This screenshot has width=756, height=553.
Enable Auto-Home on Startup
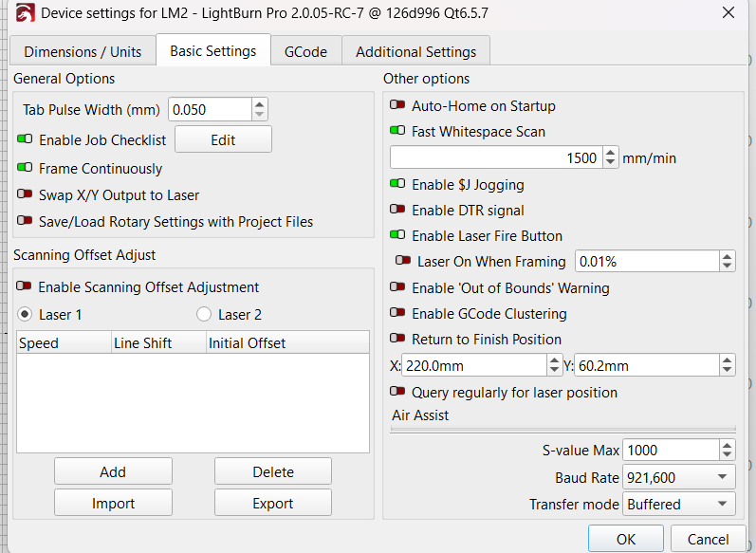[398, 106]
